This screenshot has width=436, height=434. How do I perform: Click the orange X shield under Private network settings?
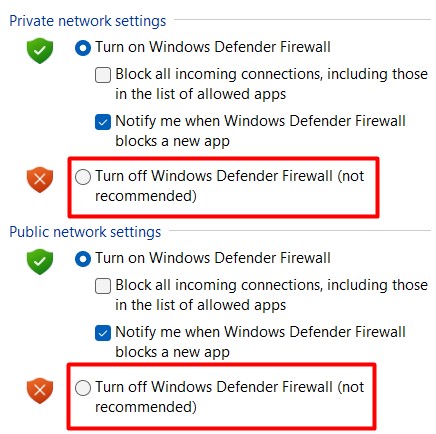(40, 179)
